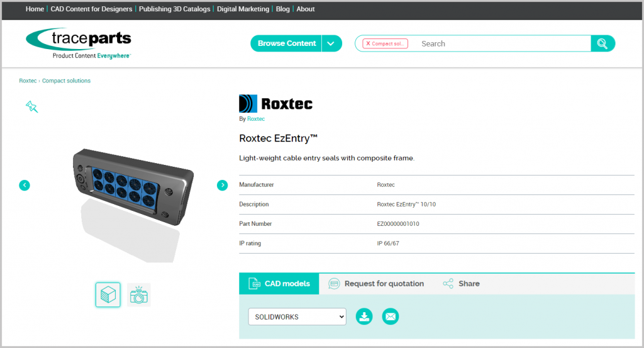Go to the previous image with left arrow
This screenshot has height=348, width=644.
pos(25,185)
